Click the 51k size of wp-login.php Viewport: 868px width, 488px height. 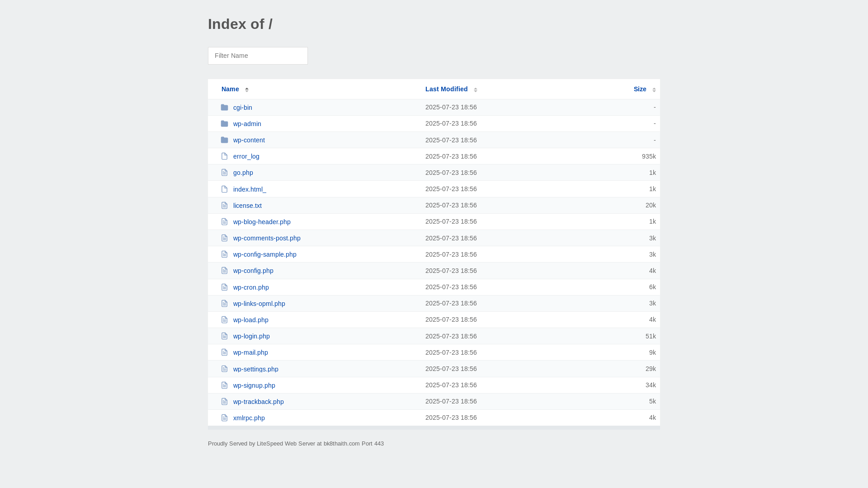coord(651,336)
